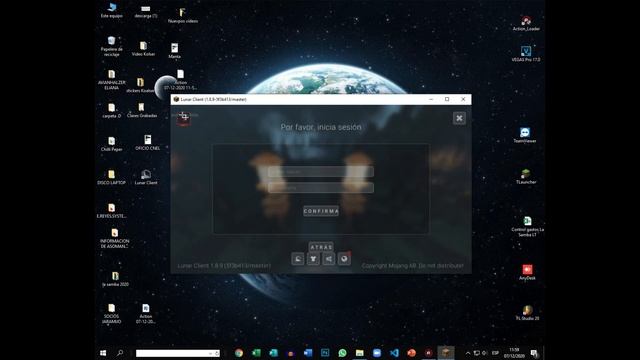This screenshot has width=640, height=360.
Task: Click the first icon button before the shirt icon
Action: coord(298,259)
